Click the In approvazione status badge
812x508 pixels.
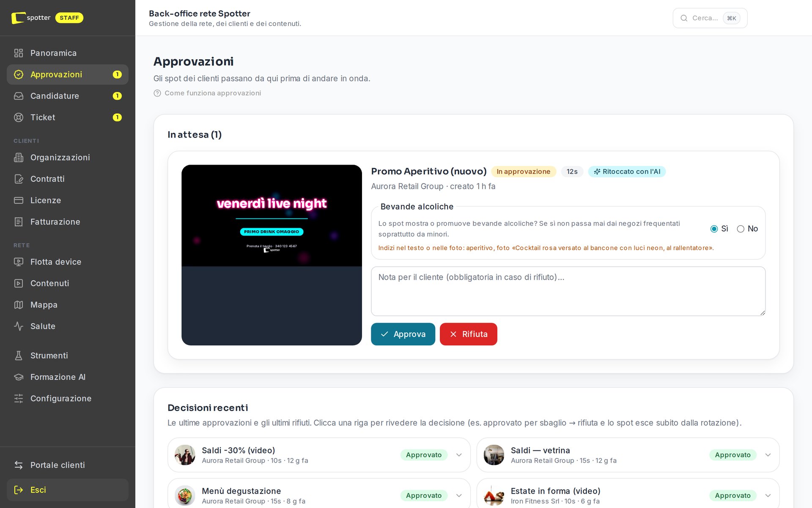[x=524, y=171]
